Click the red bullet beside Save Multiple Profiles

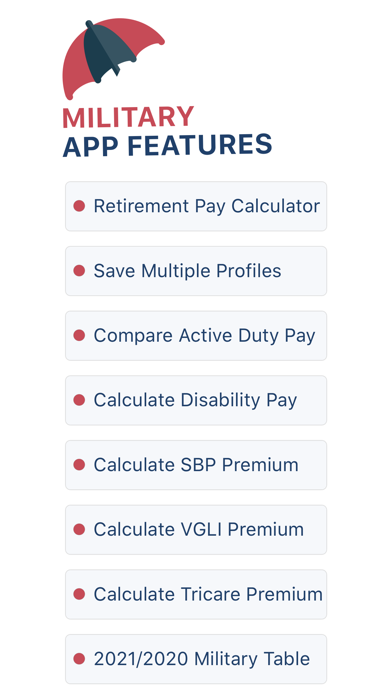coord(79,271)
